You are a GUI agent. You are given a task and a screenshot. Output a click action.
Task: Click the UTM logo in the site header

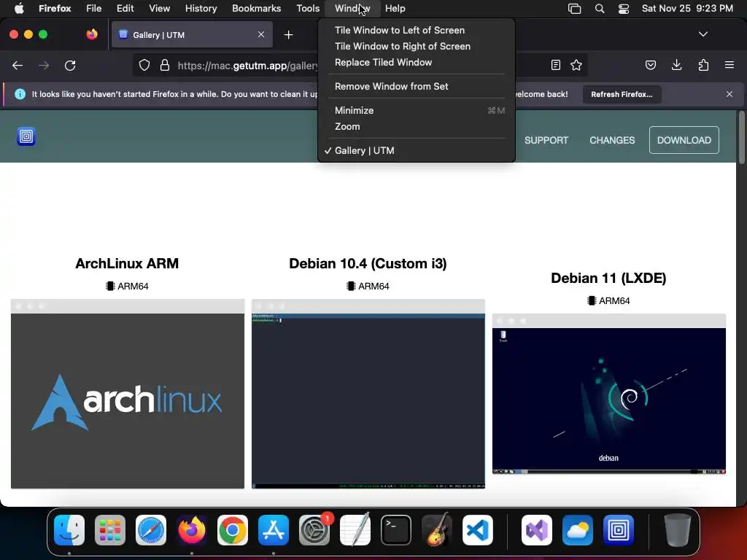click(x=26, y=136)
